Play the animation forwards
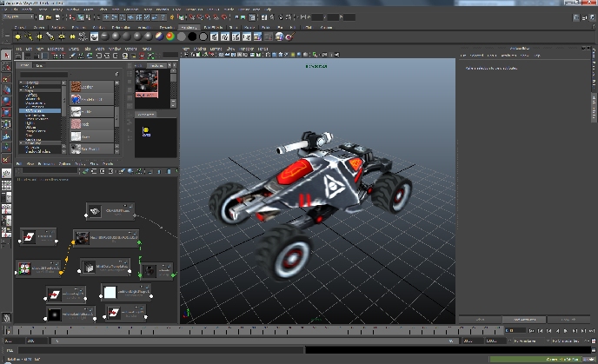The image size is (598, 364). coord(566,331)
